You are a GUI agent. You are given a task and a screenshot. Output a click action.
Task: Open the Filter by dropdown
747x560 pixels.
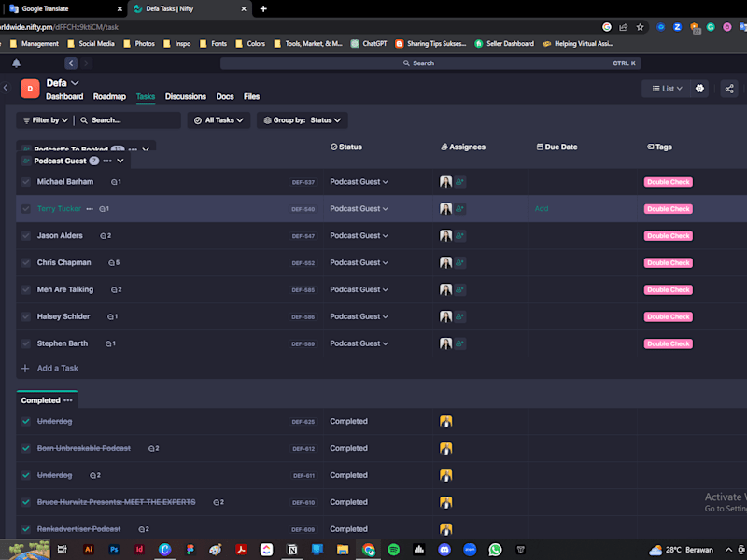point(46,120)
